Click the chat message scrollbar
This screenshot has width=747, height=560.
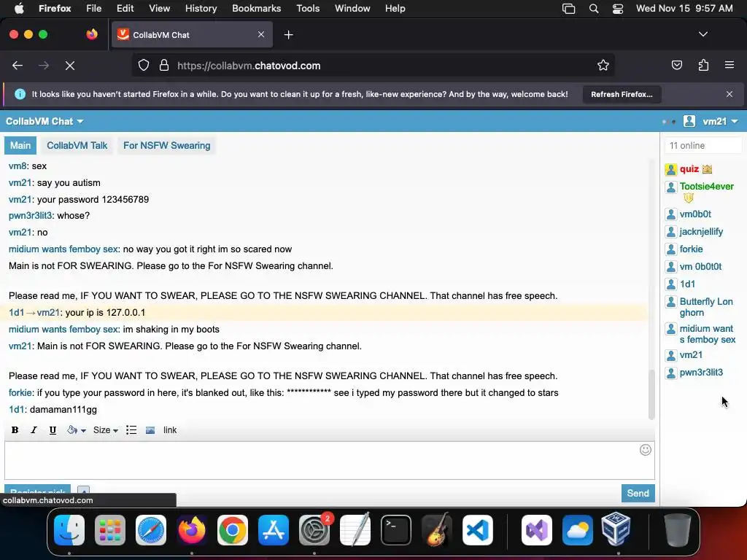[651, 394]
